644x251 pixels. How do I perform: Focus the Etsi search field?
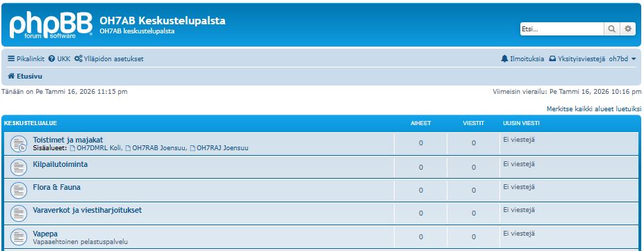point(562,29)
